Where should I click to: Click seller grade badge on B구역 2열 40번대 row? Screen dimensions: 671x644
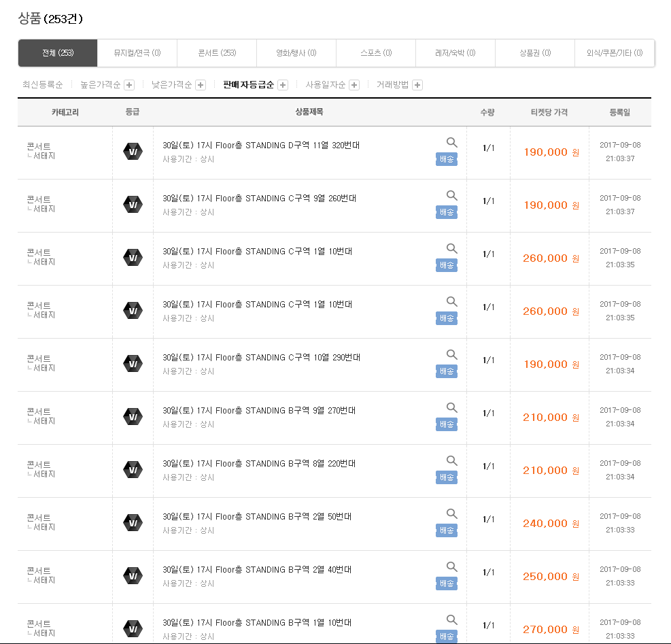click(133, 577)
